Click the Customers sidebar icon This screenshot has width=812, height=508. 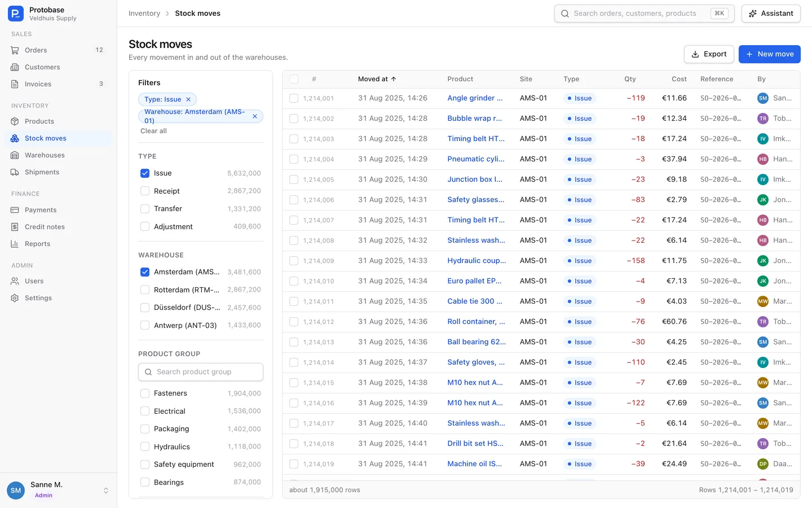[x=15, y=67]
